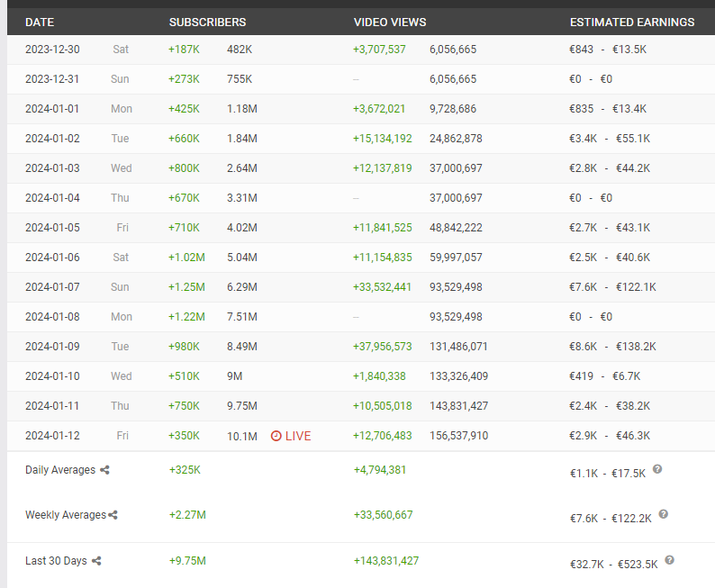715x588 pixels.
Task: Click the €8.6K - €138.2K earnings
Action: (x=612, y=346)
